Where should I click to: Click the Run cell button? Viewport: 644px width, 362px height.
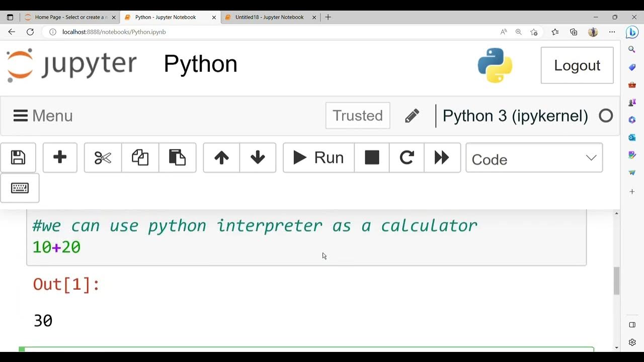(x=318, y=158)
